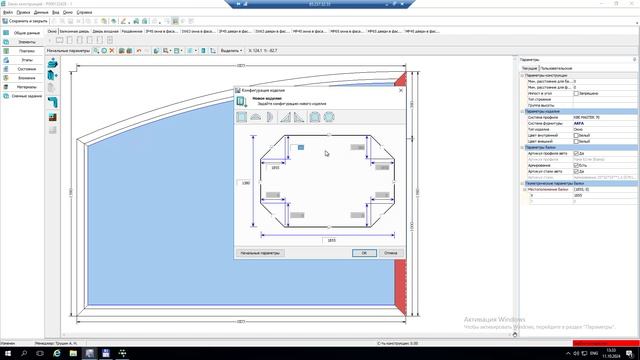
Task: Collapse Геометрические параметры балки group
Action: pyautogui.click(x=522, y=183)
